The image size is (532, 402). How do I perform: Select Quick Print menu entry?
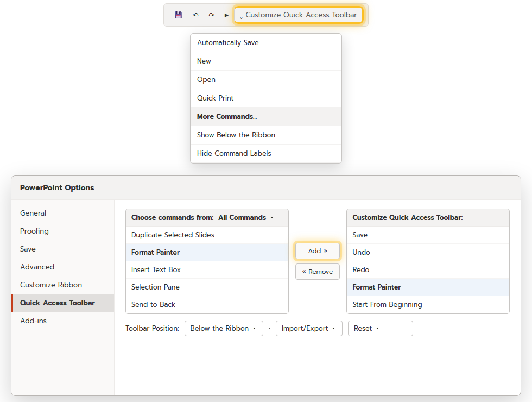(265, 98)
